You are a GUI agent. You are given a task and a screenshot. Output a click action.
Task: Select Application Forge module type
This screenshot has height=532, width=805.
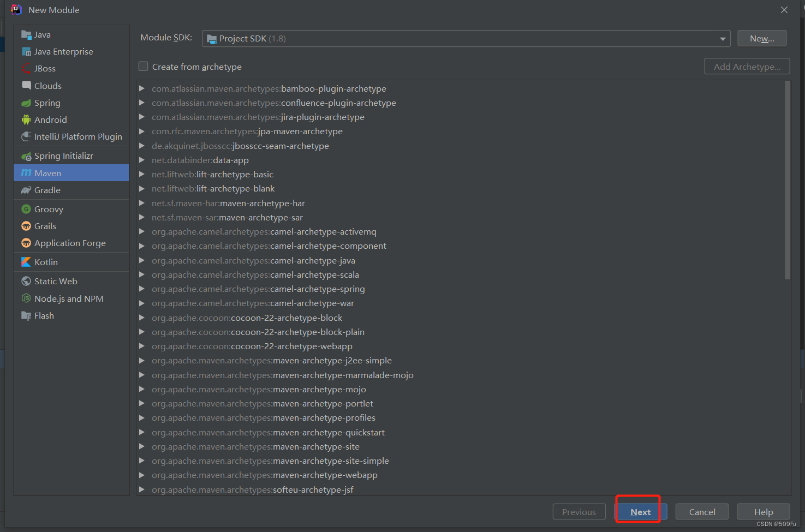tap(71, 243)
